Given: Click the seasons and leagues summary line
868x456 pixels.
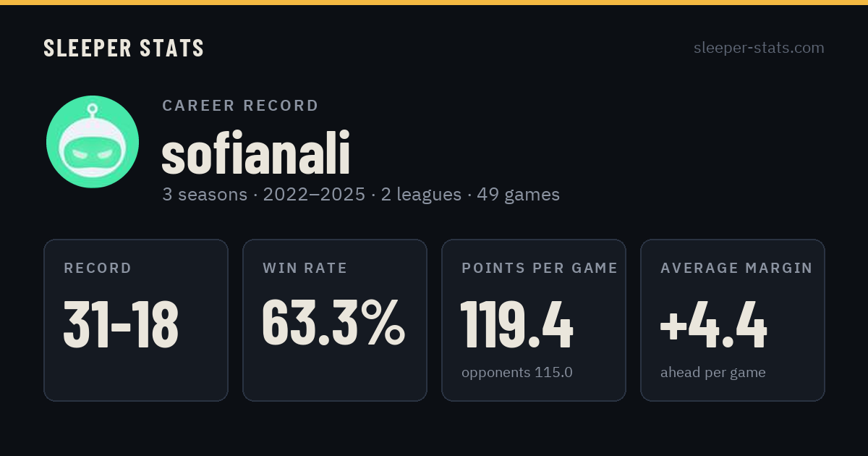Looking at the screenshot, I should click(361, 195).
